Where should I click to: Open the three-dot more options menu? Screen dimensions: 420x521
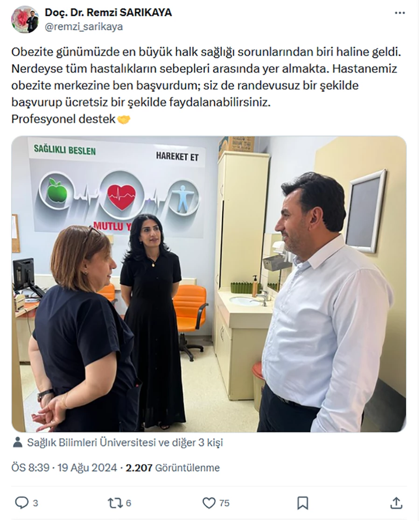tap(400, 13)
